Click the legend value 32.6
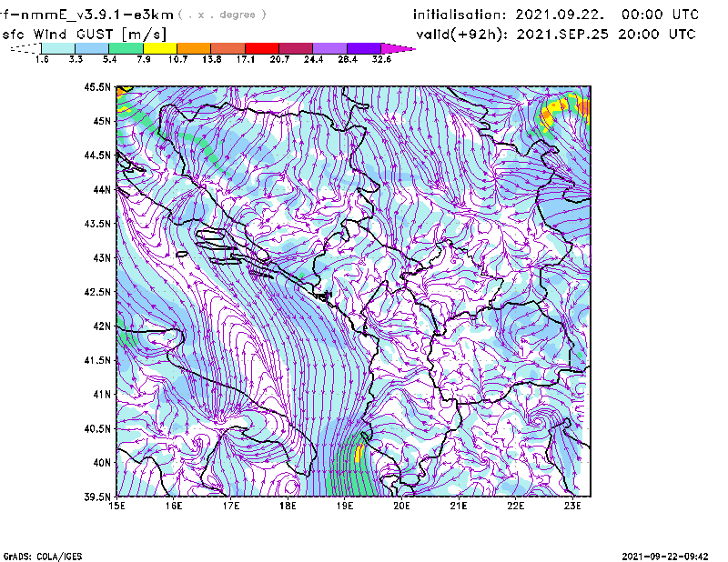 coord(381,59)
